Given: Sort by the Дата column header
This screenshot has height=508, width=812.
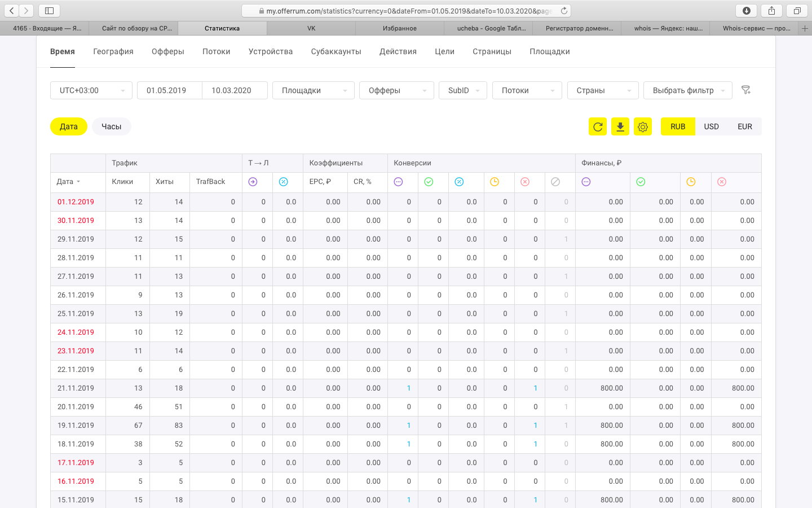Looking at the screenshot, I should pyautogui.click(x=68, y=182).
